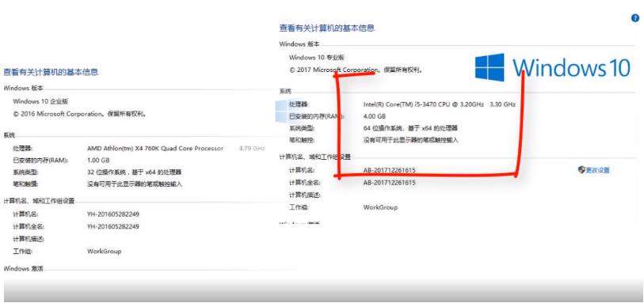Click the pen and touch value in 企业版 window
The height and width of the screenshot is (303, 644).
[135, 184]
